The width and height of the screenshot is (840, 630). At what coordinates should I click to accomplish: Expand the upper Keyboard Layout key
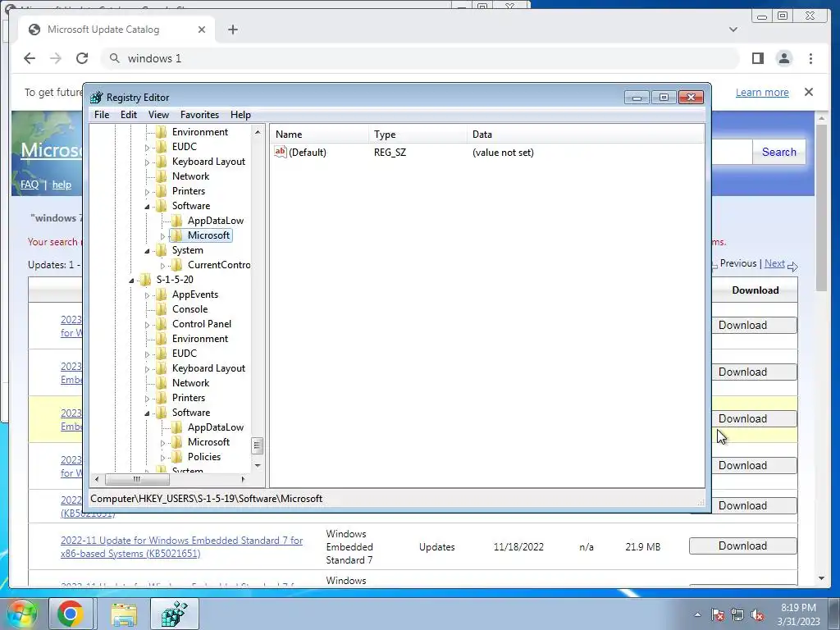[x=148, y=162]
